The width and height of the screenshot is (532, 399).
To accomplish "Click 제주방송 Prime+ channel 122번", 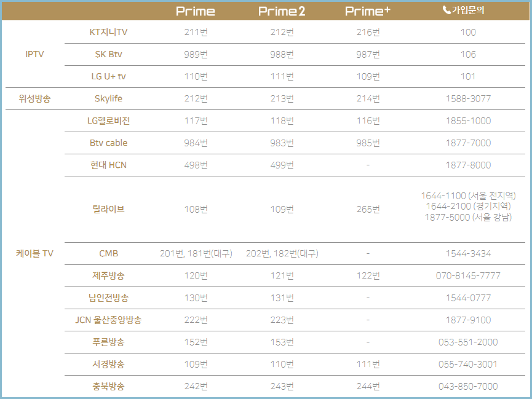I will click(368, 275).
